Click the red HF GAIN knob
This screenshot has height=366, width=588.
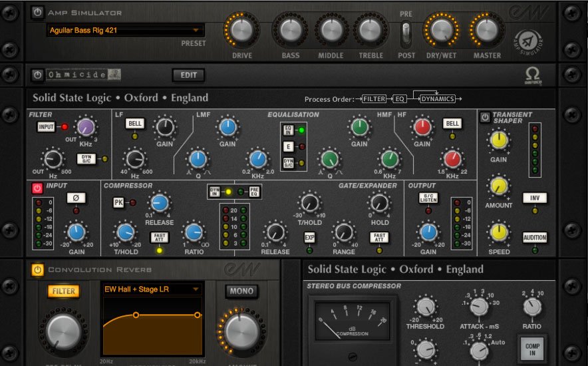click(422, 127)
